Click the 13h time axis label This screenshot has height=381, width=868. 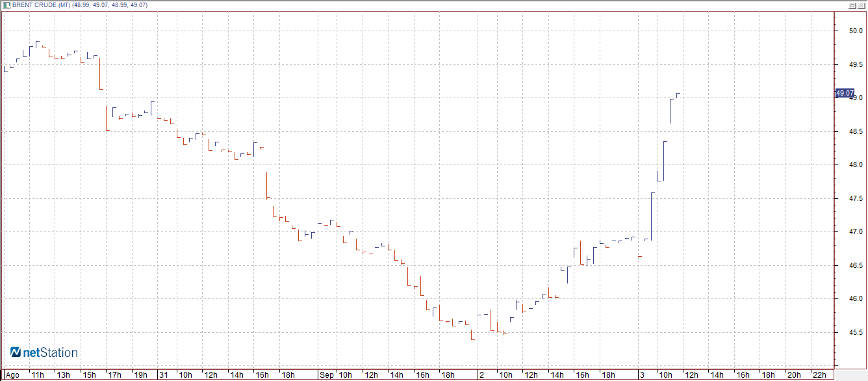point(63,375)
